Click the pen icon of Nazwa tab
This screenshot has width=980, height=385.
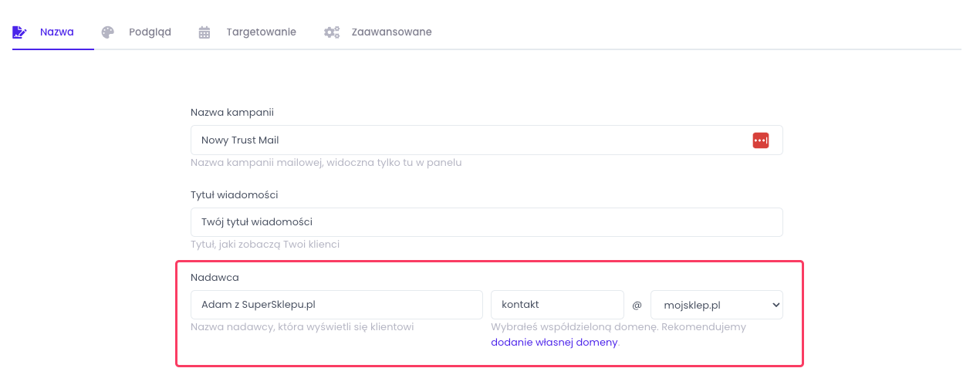click(x=19, y=32)
